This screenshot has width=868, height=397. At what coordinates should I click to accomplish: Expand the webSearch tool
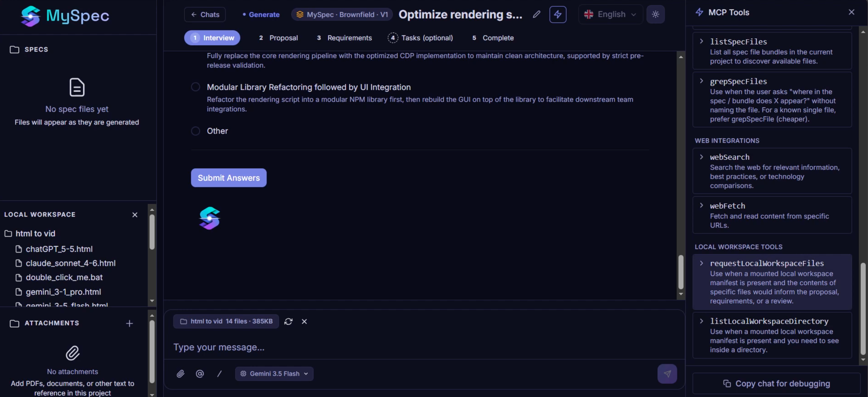pos(701,157)
